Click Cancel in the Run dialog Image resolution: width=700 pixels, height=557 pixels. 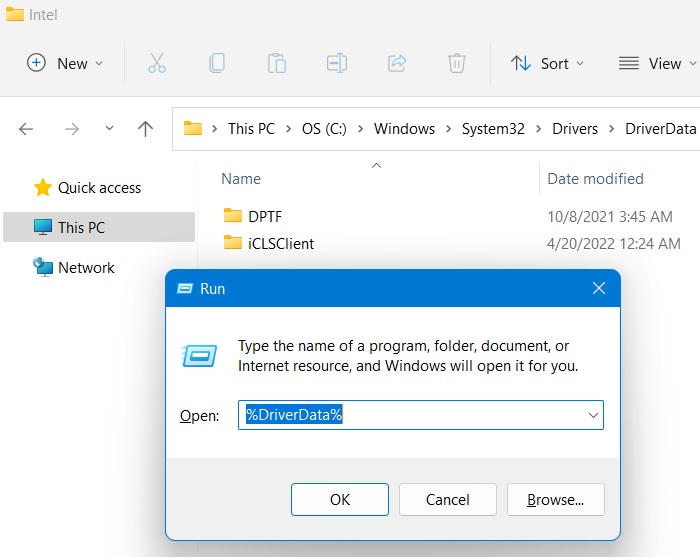coord(448,499)
